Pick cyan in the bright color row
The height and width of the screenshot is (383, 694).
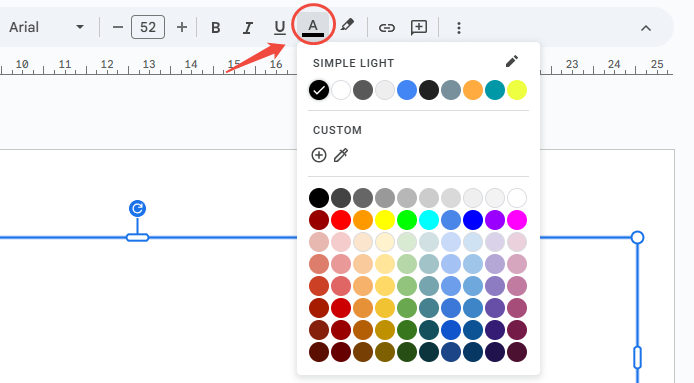click(429, 220)
